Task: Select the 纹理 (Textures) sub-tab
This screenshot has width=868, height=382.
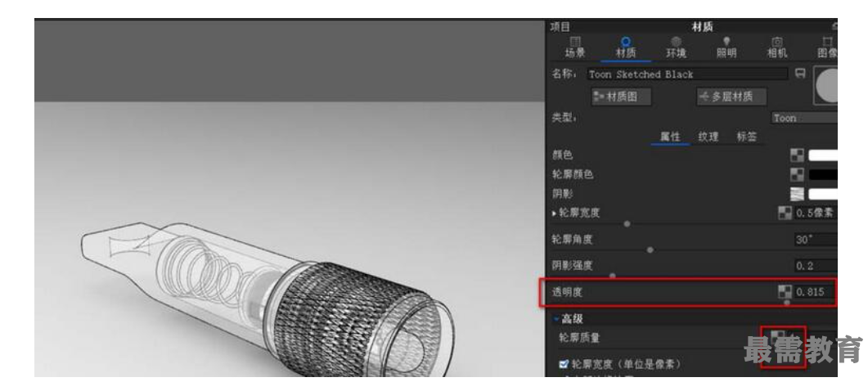Action: pyautogui.click(x=708, y=136)
